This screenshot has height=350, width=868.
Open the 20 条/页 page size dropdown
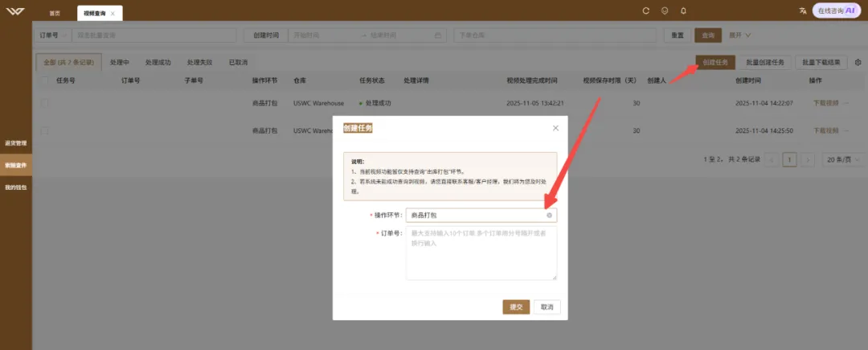(842, 159)
